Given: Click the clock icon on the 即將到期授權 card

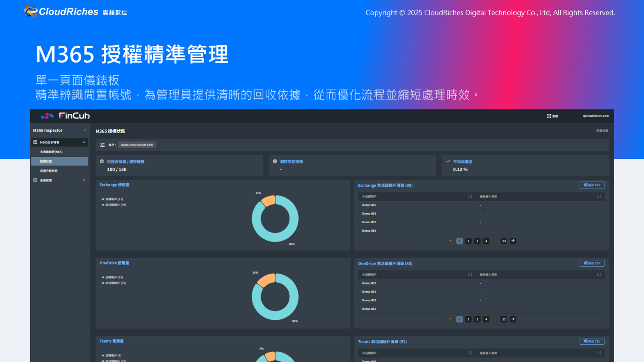Looking at the screenshot, I should [x=275, y=161].
